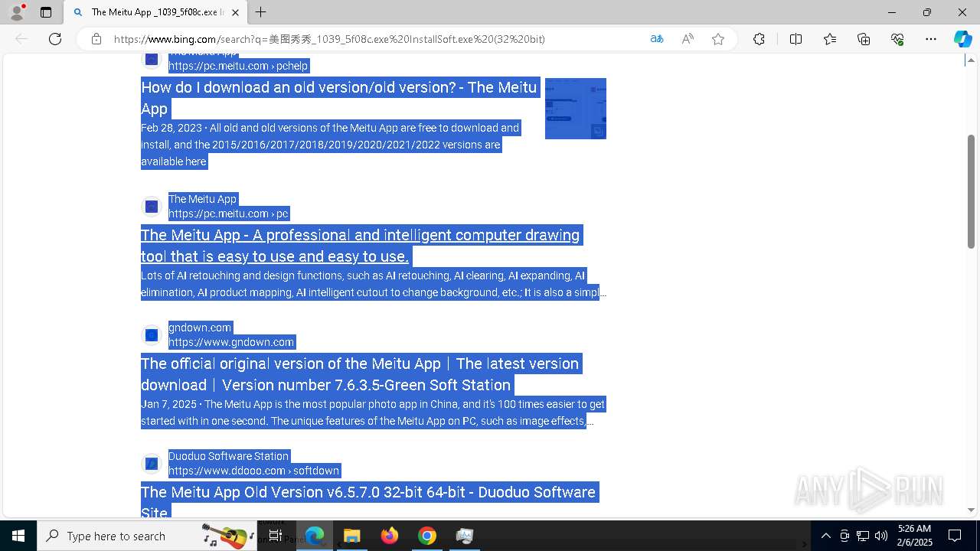Click gndown.com site favicon

152,335
